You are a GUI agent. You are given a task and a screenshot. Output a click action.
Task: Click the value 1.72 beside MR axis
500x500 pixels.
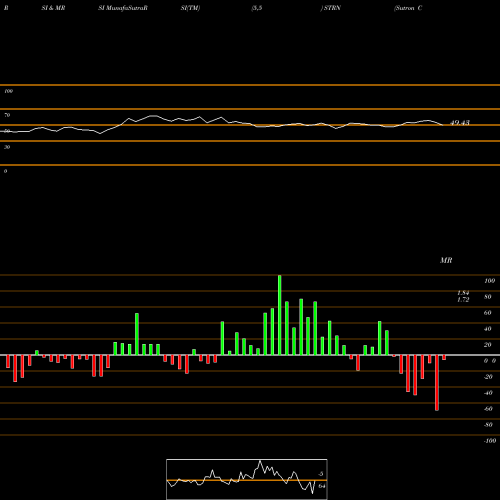463,299
